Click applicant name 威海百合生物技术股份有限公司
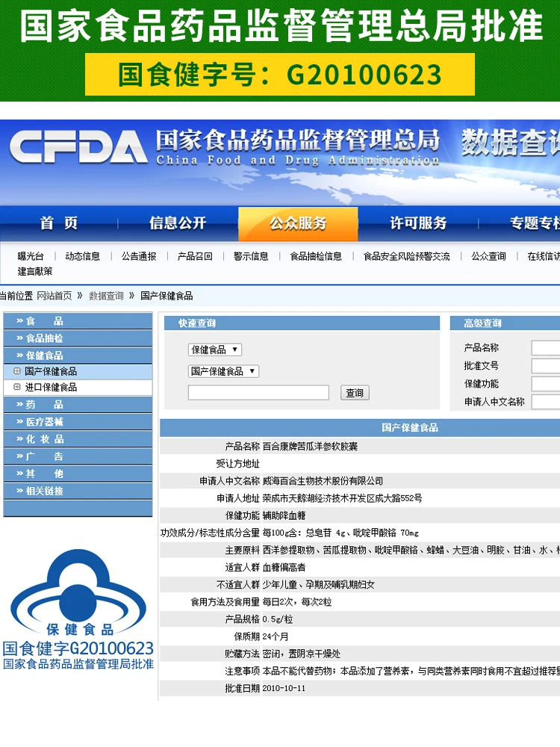This screenshot has width=560, height=747. click(323, 481)
